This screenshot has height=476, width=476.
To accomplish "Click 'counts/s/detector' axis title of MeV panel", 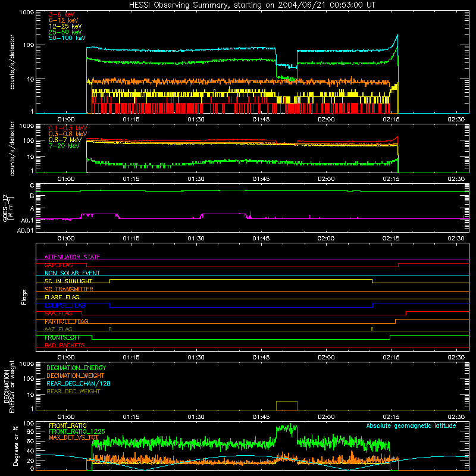I will [x=12, y=148].
